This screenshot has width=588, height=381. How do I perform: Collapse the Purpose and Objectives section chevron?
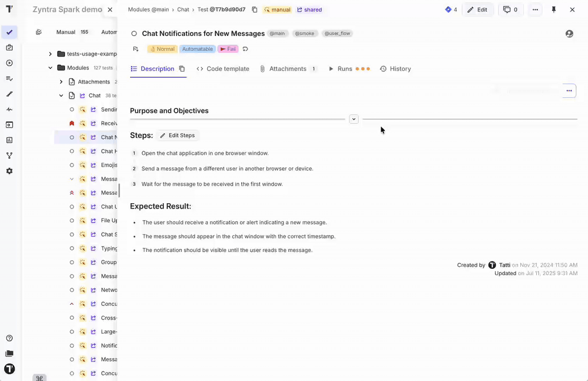[354, 119]
